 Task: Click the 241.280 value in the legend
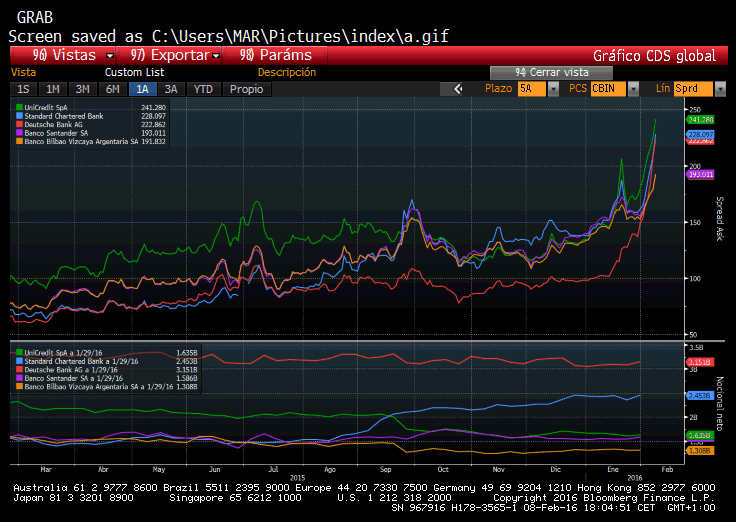pyautogui.click(x=153, y=107)
